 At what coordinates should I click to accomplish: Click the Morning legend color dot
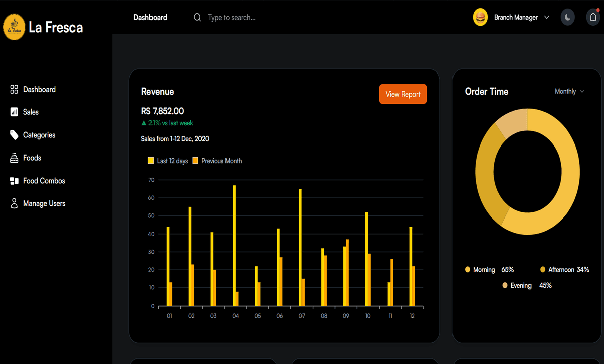pos(468,270)
